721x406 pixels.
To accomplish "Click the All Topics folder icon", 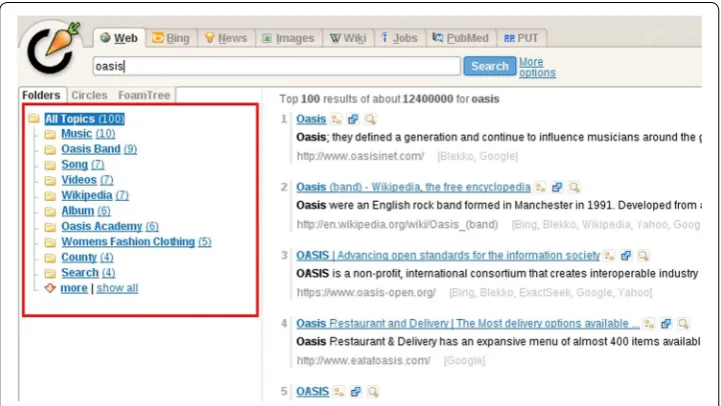I will [34, 119].
